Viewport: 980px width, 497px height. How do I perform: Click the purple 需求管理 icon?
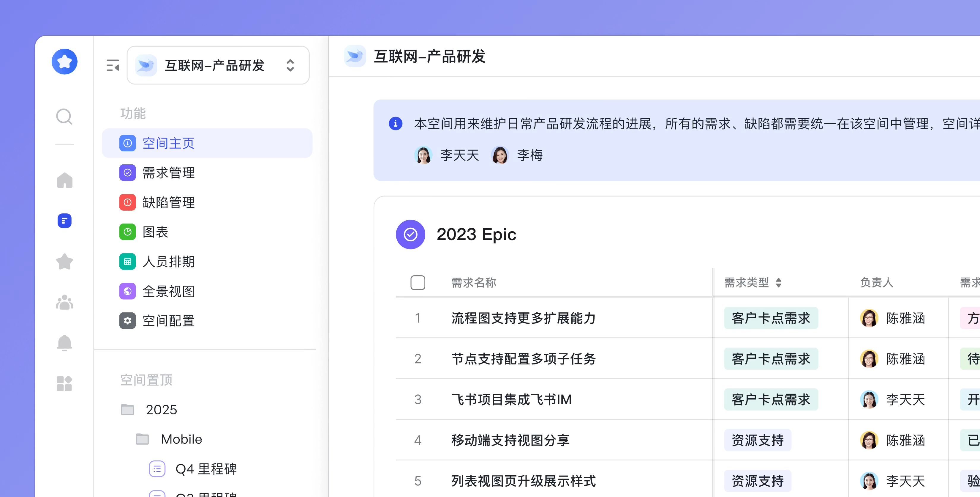pos(127,172)
